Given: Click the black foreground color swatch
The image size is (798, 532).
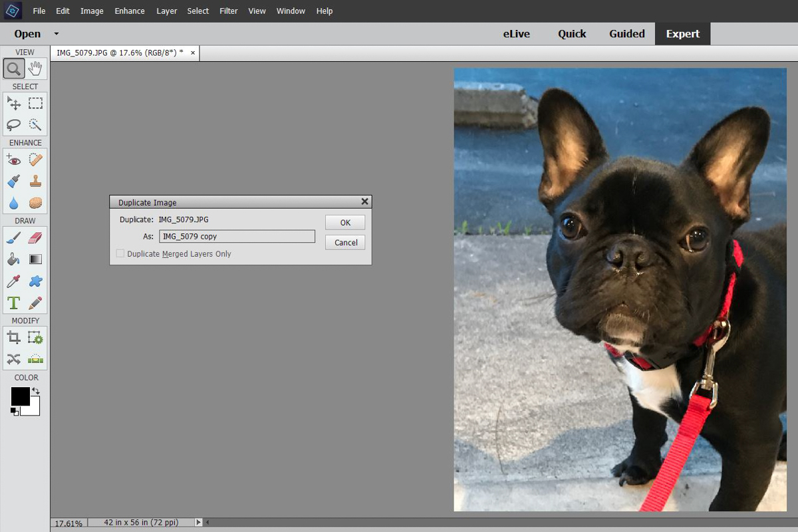Looking at the screenshot, I should click(x=20, y=396).
